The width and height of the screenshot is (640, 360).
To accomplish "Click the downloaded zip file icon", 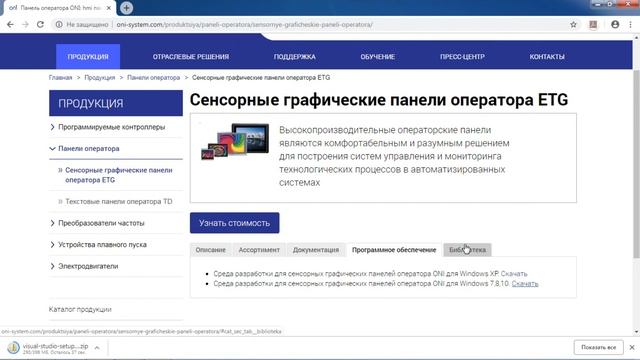I will [x=13, y=347].
